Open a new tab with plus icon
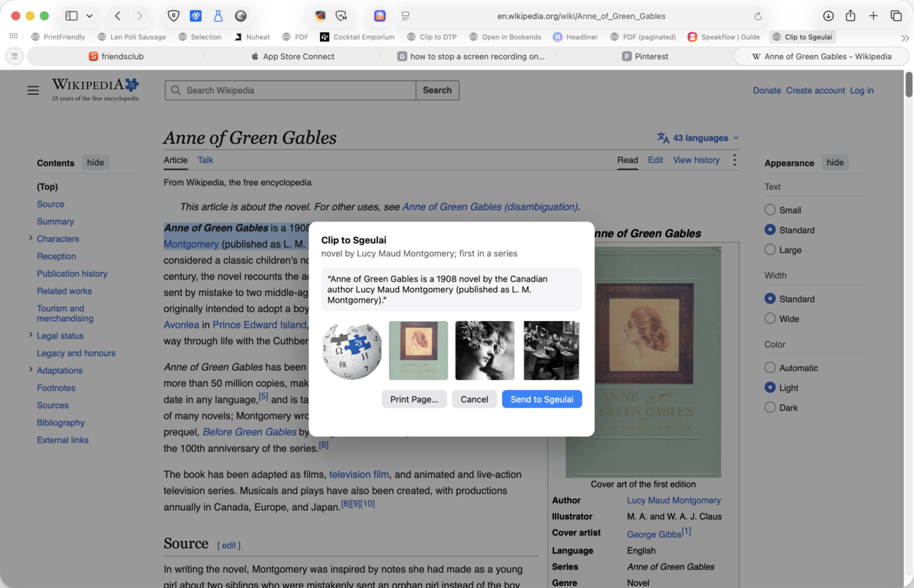Screen dimensions: 914x588 873,15
